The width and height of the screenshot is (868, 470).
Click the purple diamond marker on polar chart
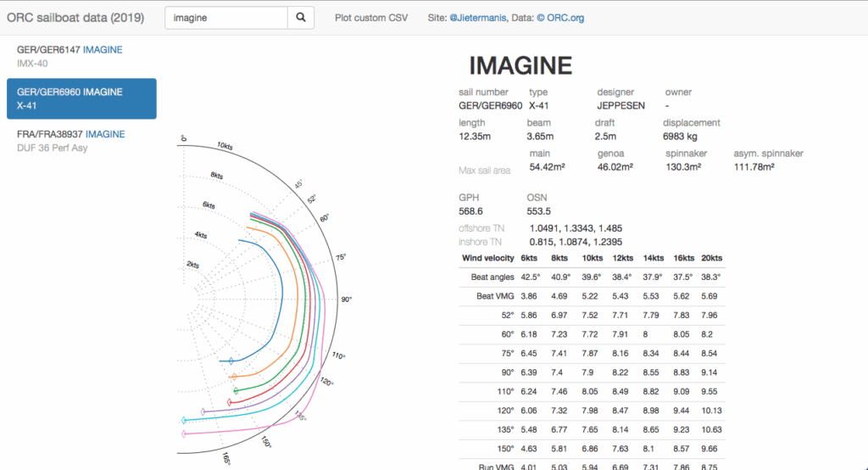[x=203, y=411]
